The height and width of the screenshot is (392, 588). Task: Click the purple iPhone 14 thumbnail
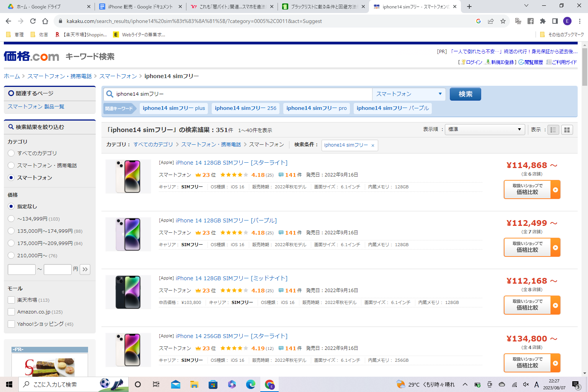pos(128,234)
